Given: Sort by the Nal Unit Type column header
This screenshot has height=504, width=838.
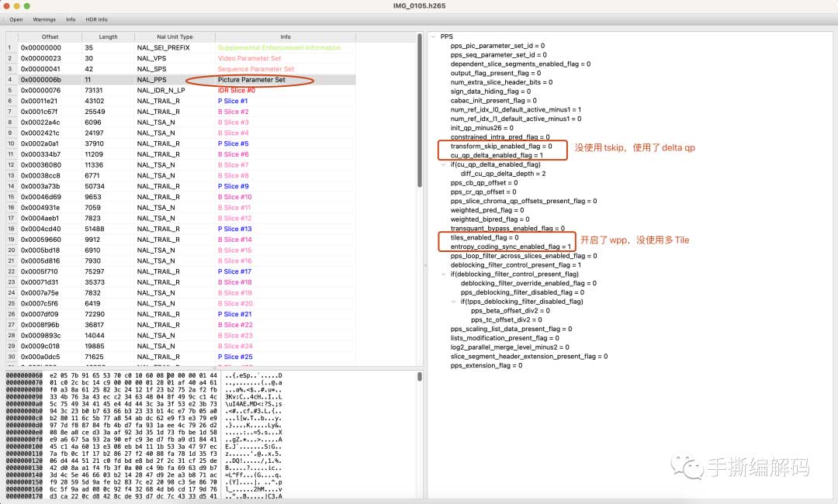Looking at the screenshot, I should (x=164, y=36).
